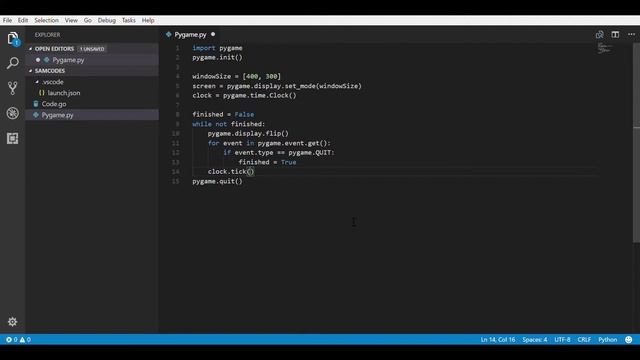Viewport: 640px width, 360px height.
Task: Select the Pygame.py editor tab
Action: pos(191,35)
